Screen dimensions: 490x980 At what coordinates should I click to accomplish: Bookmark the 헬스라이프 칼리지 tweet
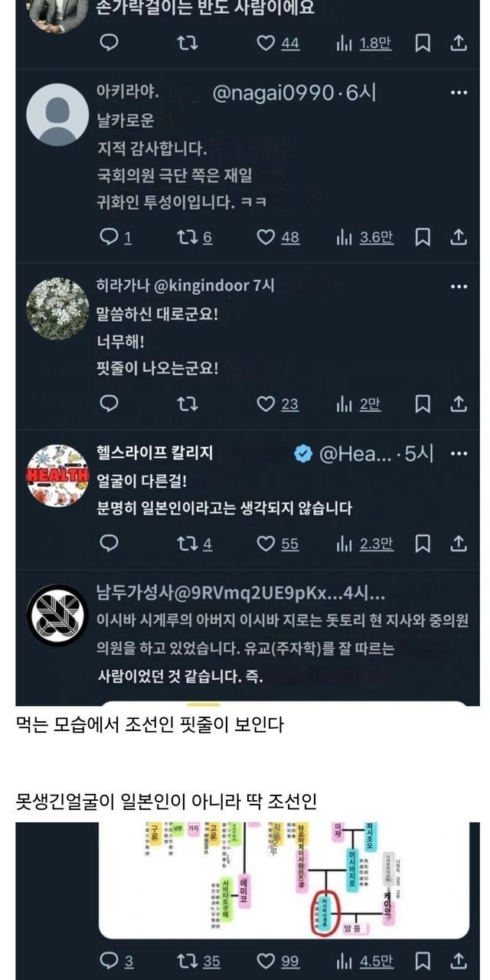click(423, 544)
